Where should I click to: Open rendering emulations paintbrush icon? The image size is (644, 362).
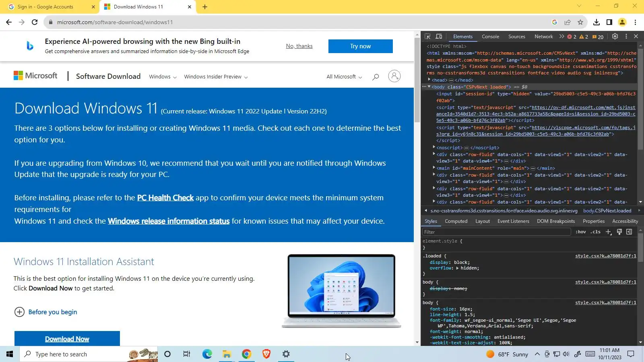click(619, 232)
